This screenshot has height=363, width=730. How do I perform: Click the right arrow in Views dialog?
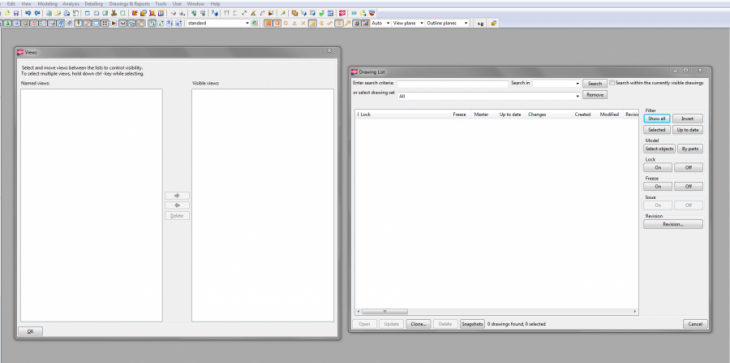(177, 195)
